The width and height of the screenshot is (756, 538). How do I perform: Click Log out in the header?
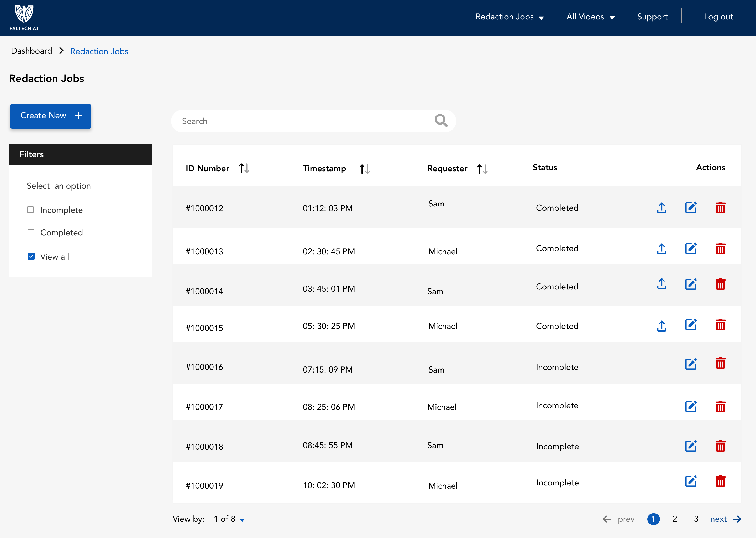coord(718,17)
